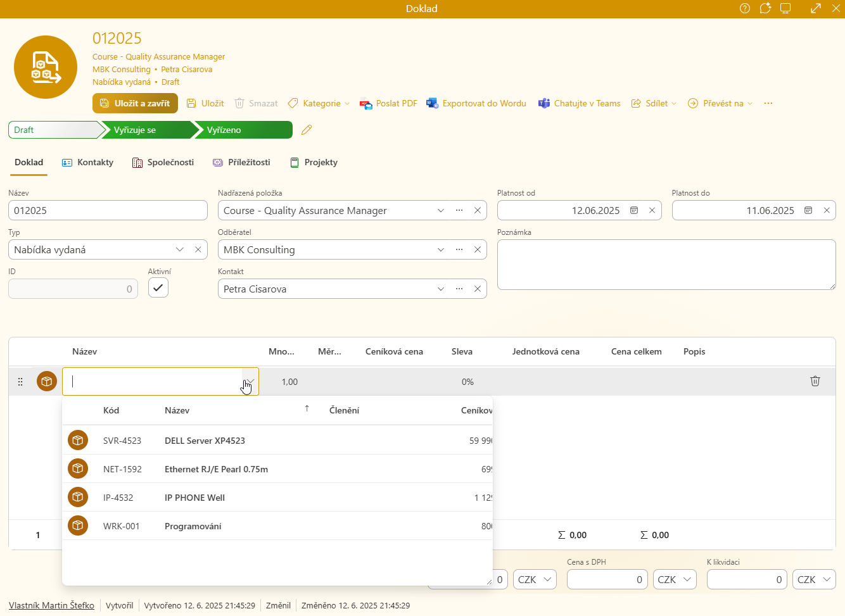Click the cube icon for IP-4532
Viewport: 845px width, 616px height.
78,497
